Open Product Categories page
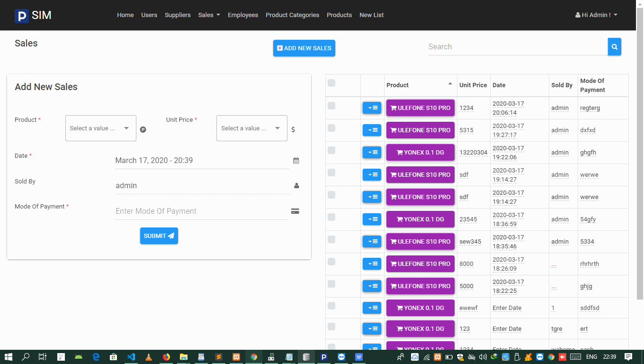Viewport: 644px width, 364px height. click(x=292, y=15)
